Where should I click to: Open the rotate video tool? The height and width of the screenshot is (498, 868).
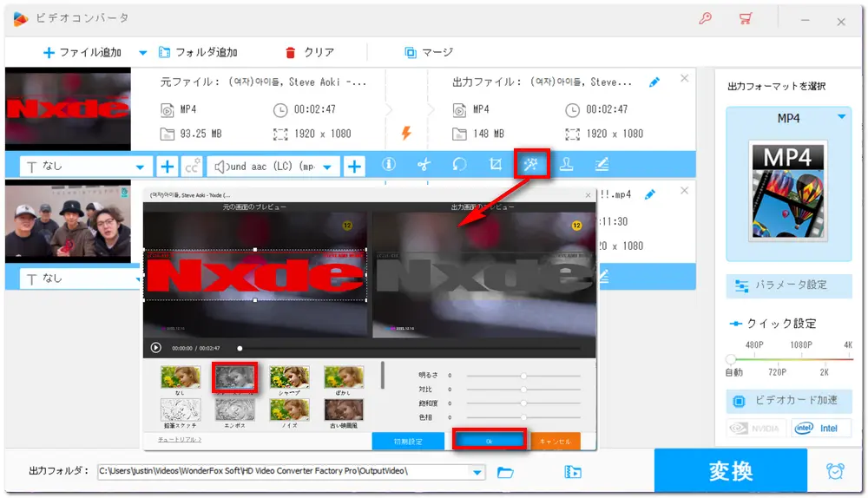click(459, 165)
